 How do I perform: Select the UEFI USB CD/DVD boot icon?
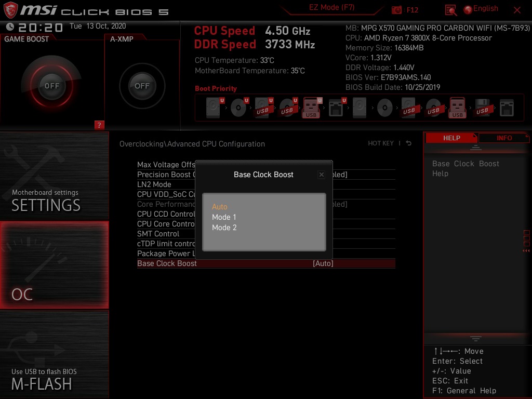click(x=288, y=108)
